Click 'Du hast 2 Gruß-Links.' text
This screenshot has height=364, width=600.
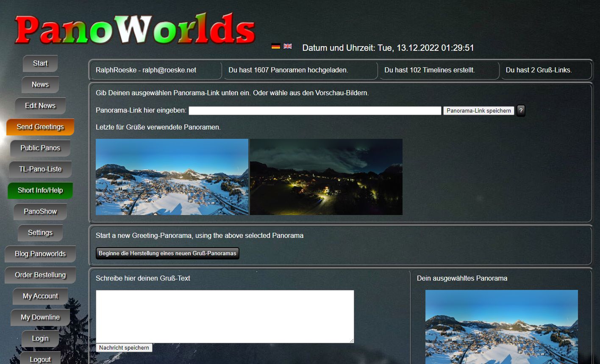[539, 70]
